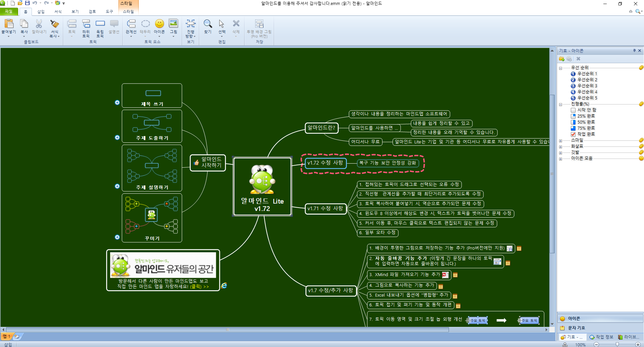Click the New document icon in quick access toolbar

(x=12, y=3)
